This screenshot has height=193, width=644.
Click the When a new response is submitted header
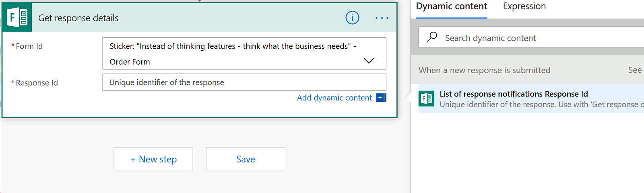484,70
